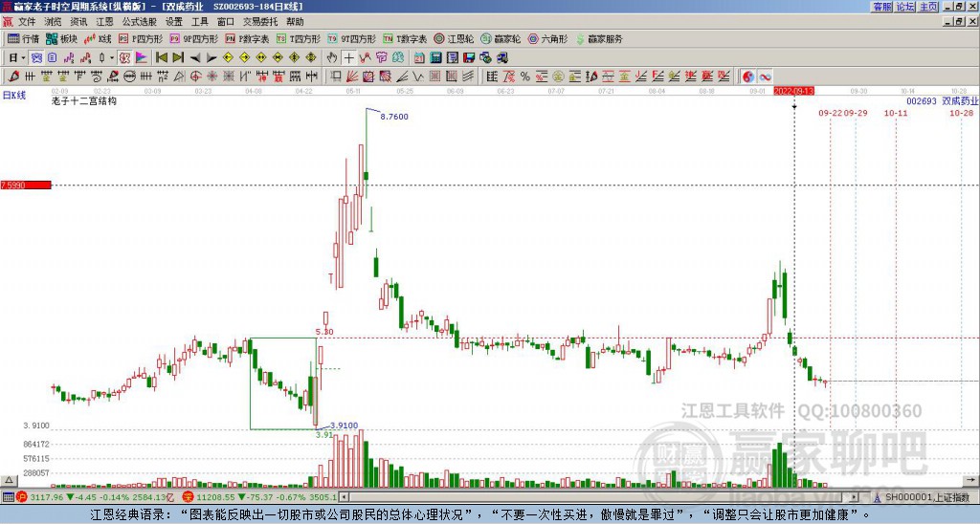Viewport: 980px width, 524px height.
Task: Select the percent sign tool
Action: point(525,76)
